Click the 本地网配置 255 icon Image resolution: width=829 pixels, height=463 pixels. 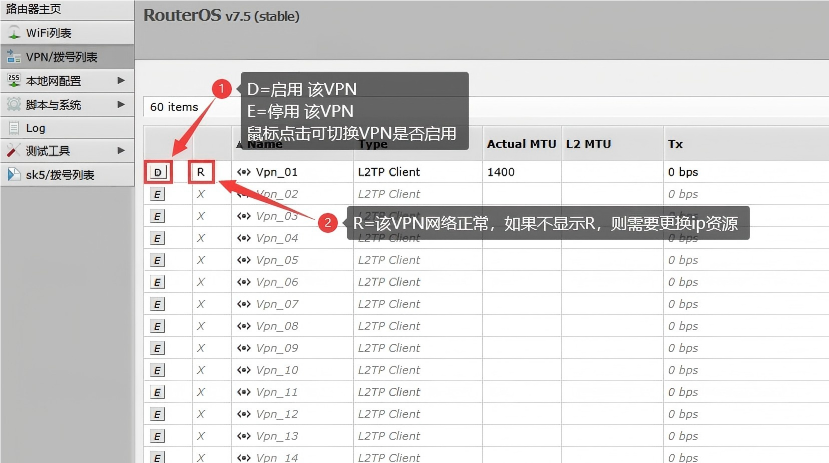[14, 80]
